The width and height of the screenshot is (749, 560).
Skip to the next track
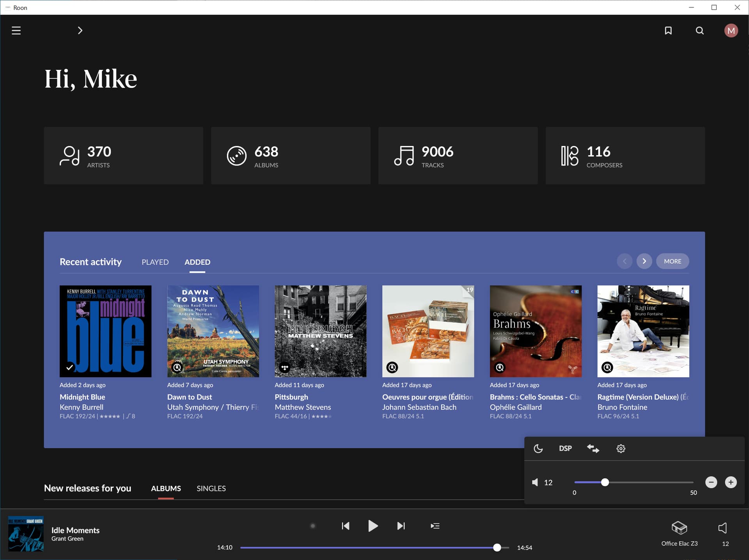(x=401, y=526)
